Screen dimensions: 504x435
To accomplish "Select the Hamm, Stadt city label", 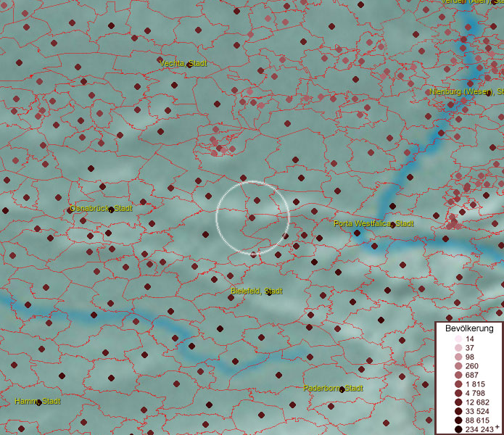I will (x=38, y=401).
